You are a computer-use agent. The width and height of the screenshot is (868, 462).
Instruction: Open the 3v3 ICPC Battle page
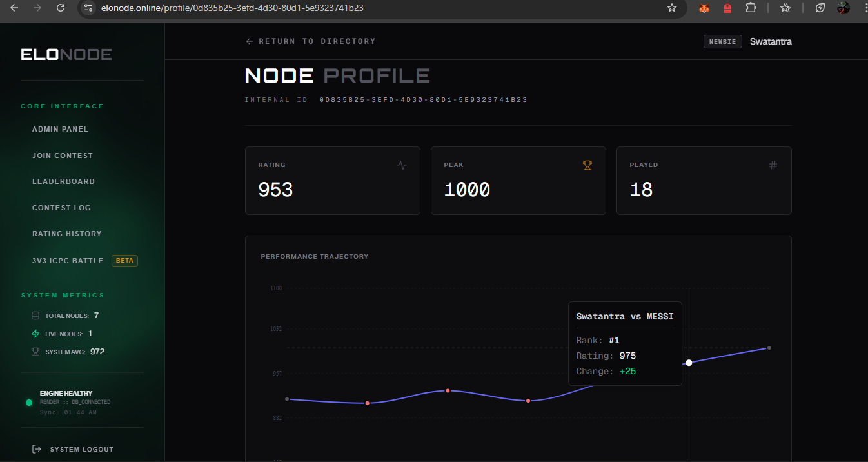click(x=68, y=261)
